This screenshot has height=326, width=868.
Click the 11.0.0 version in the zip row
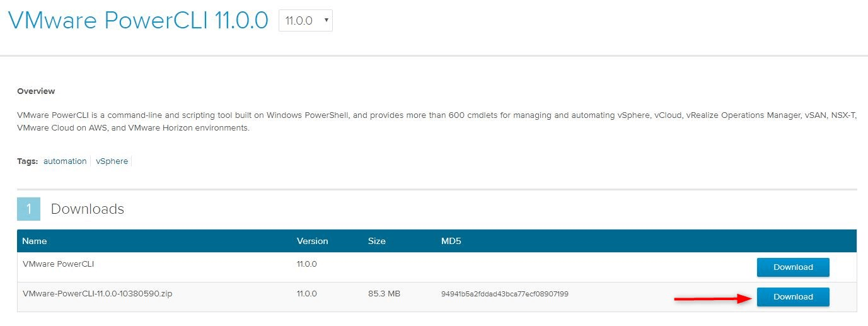[307, 294]
